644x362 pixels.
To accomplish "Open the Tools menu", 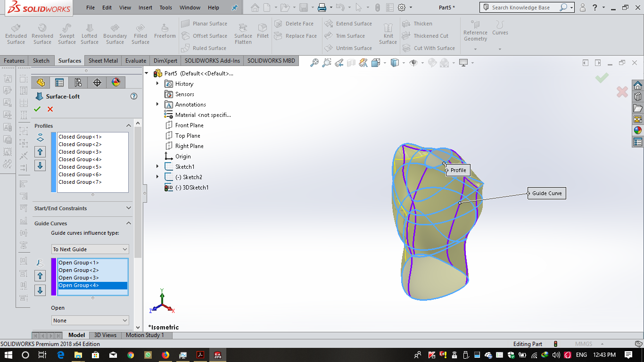I will coord(166,8).
